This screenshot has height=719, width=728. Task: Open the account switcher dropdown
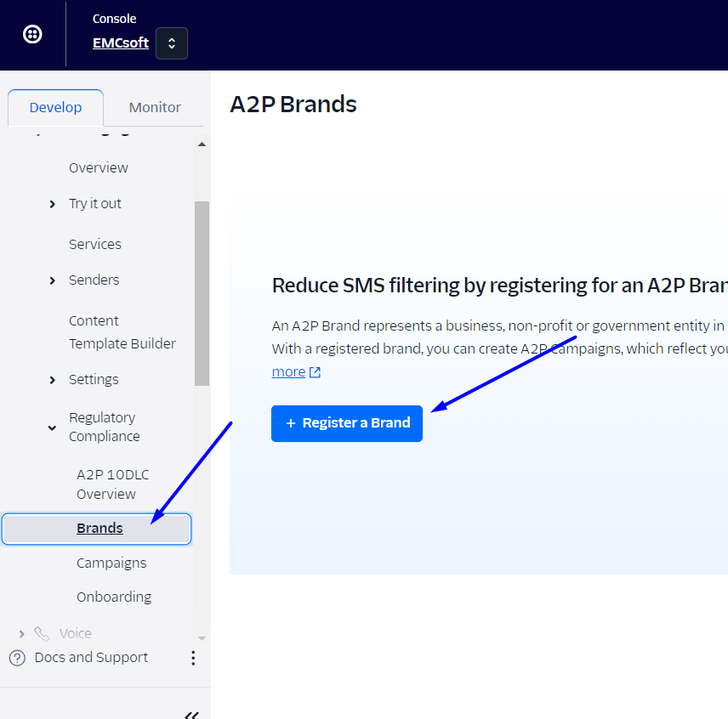(172, 43)
